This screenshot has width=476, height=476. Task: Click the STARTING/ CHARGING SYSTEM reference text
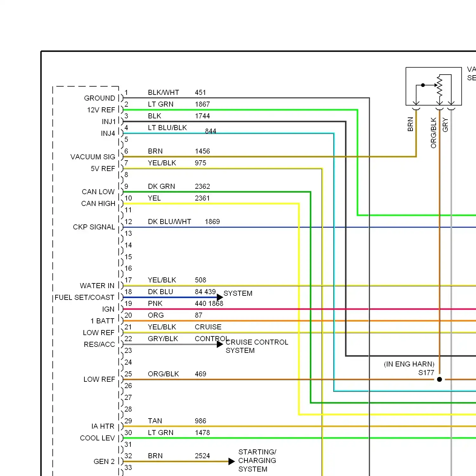tap(257, 460)
